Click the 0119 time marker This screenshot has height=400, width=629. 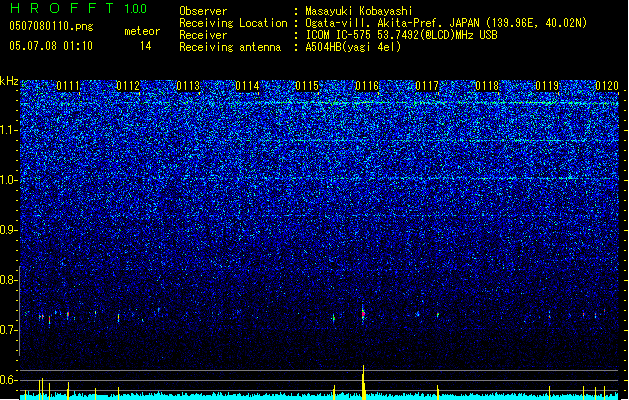[x=547, y=86]
